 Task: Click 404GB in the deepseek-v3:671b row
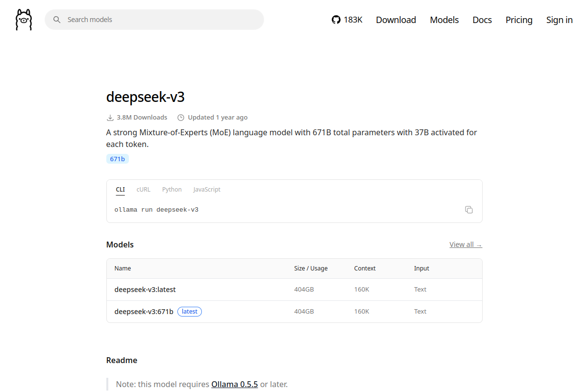click(x=304, y=312)
